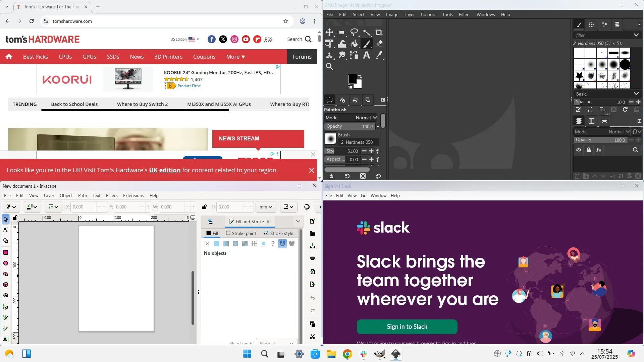Screen dimensions: 644x362
Task: Open the mm units dropdown in Inkscape
Action: coord(266,207)
